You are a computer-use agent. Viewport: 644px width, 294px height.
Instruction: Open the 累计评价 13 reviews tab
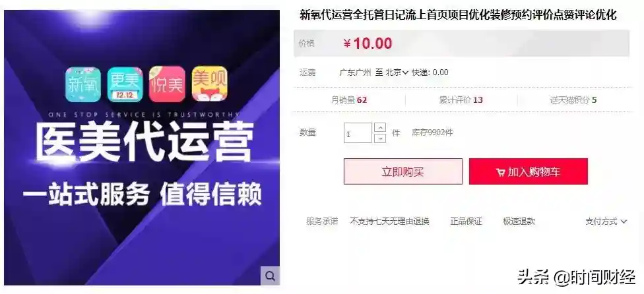[x=461, y=100]
